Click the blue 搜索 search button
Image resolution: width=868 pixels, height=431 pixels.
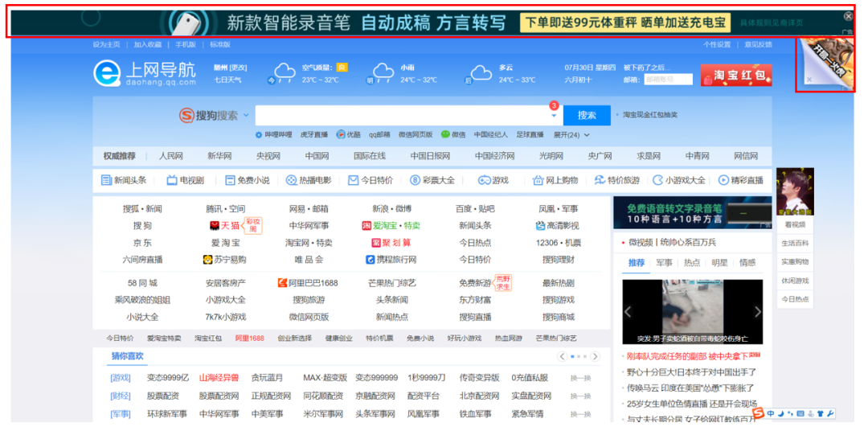point(587,115)
